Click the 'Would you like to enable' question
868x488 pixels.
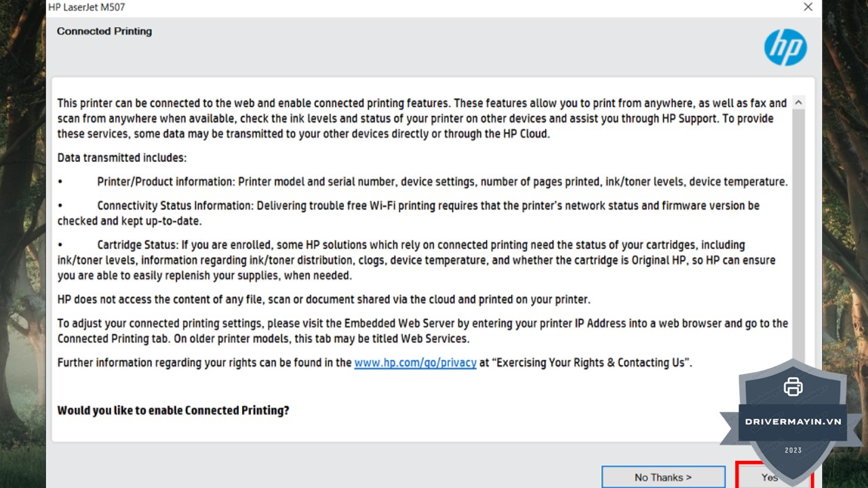pyautogui.click(x=173, y=410)
